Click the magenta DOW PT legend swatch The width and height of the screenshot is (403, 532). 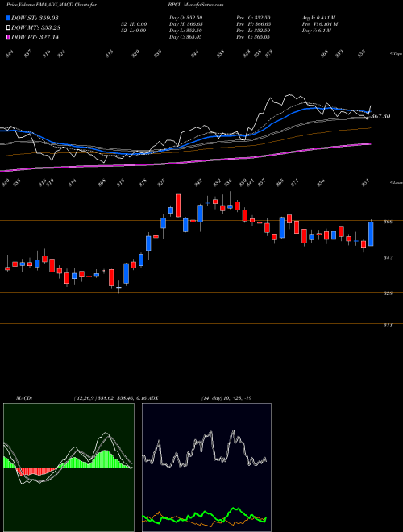[8, 37]
